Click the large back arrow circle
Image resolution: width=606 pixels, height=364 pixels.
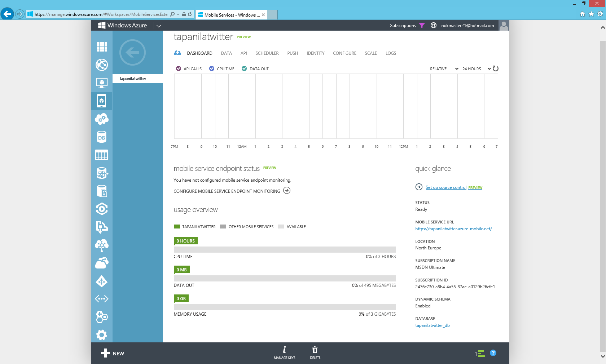(132, 53)
